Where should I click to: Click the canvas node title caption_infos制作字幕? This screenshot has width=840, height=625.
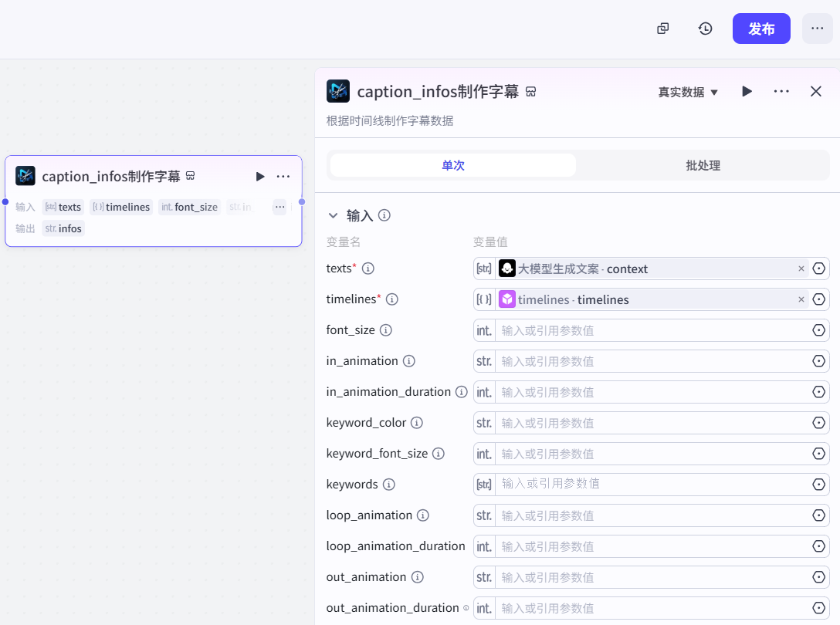[x=111, y=176]
